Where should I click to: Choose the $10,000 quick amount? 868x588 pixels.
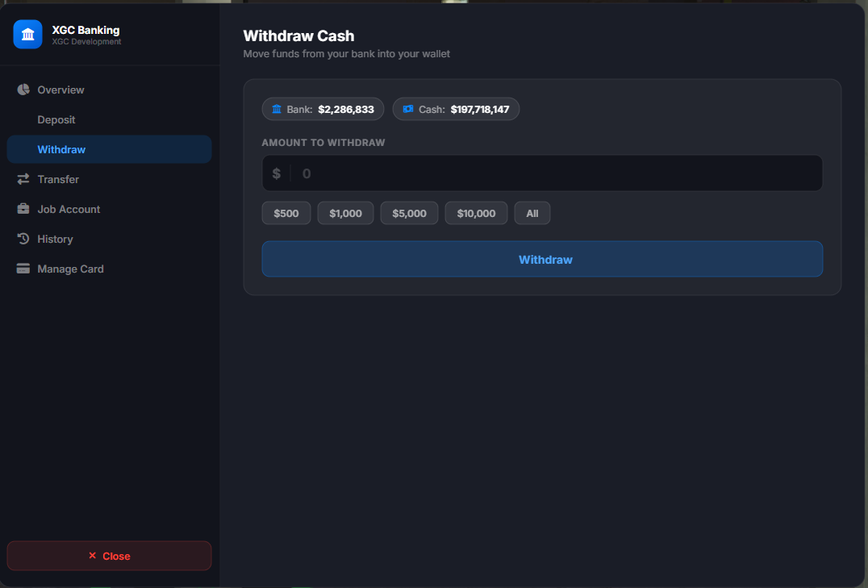tap(476, 213)
